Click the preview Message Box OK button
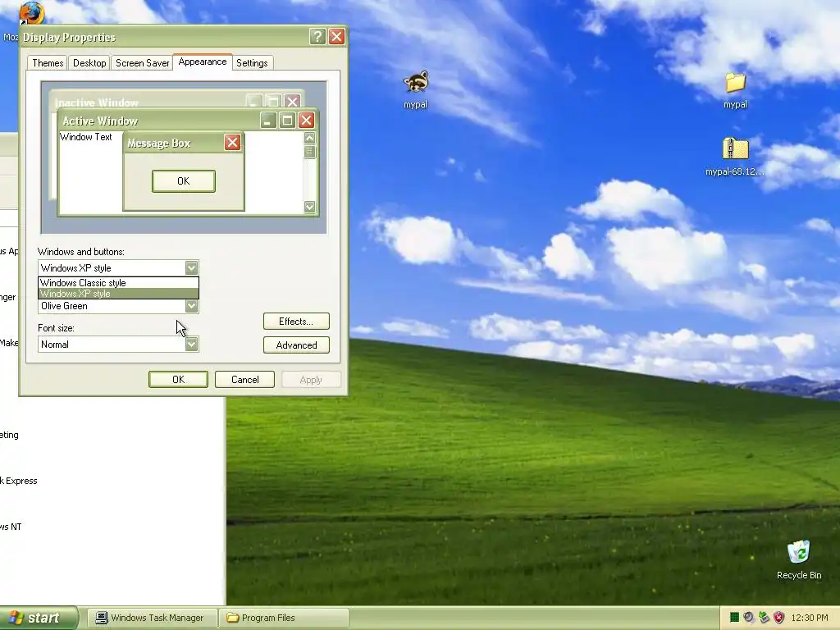 tap(184, 181)
